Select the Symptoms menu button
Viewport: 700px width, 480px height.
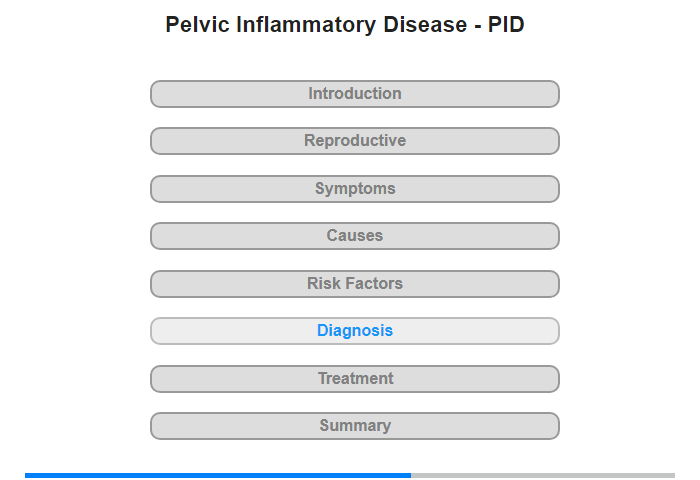pyautogui.click(x=354, y=189)
